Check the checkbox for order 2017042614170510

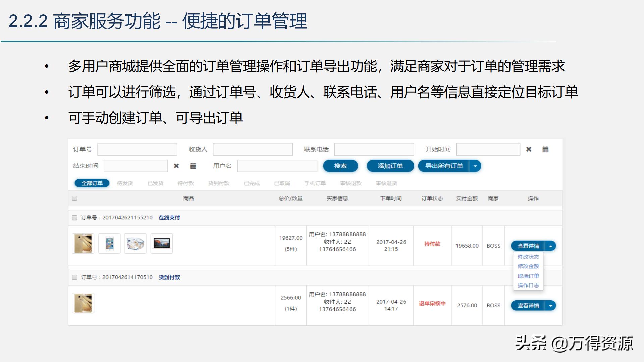[x=74, y=277]
